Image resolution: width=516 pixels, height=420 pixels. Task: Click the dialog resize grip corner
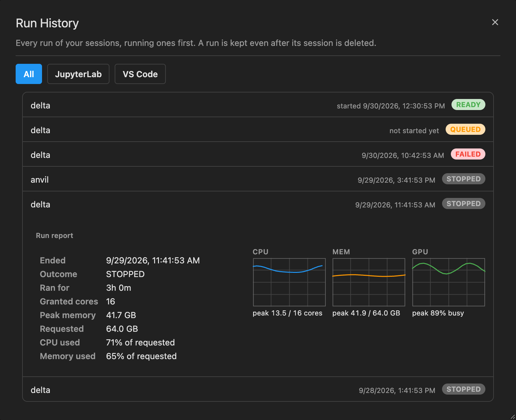[x=513, y=417]
